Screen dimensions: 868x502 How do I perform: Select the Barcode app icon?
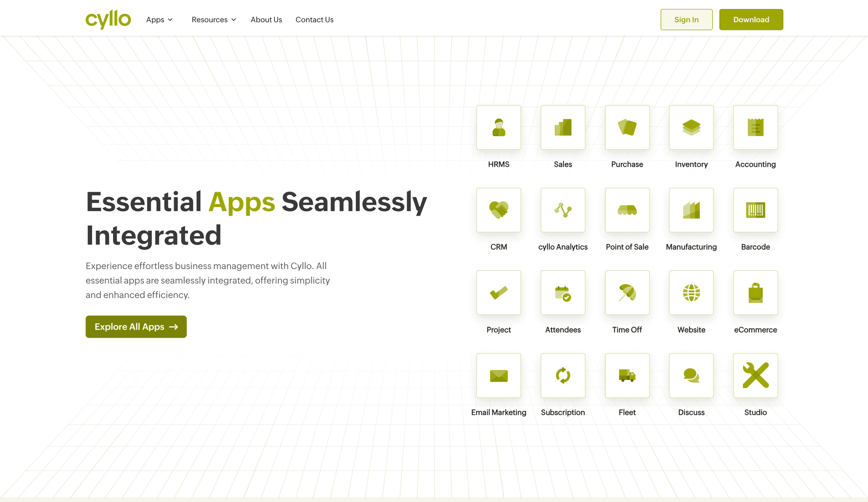pos(755,210)
